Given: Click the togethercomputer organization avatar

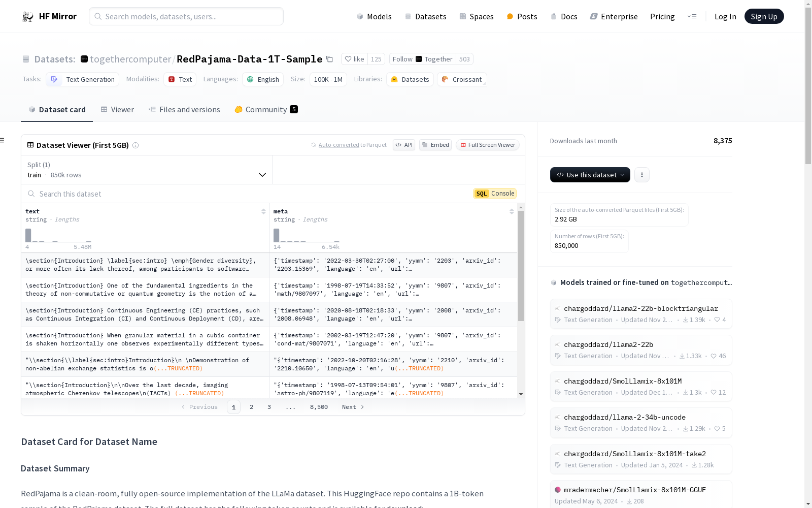Looking at the screenshot, I should 84,59.
